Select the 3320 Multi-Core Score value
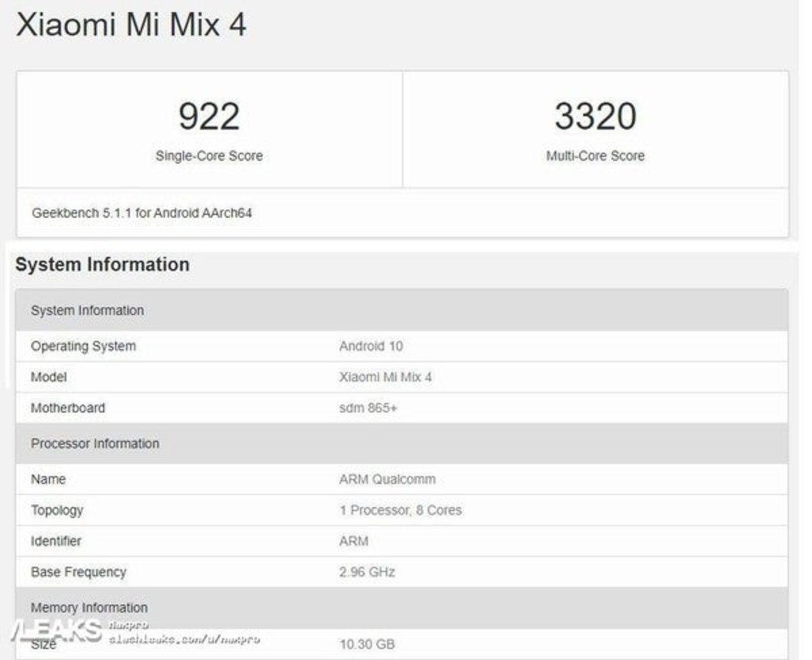812x660 pixels. click(x=595, y=115)
